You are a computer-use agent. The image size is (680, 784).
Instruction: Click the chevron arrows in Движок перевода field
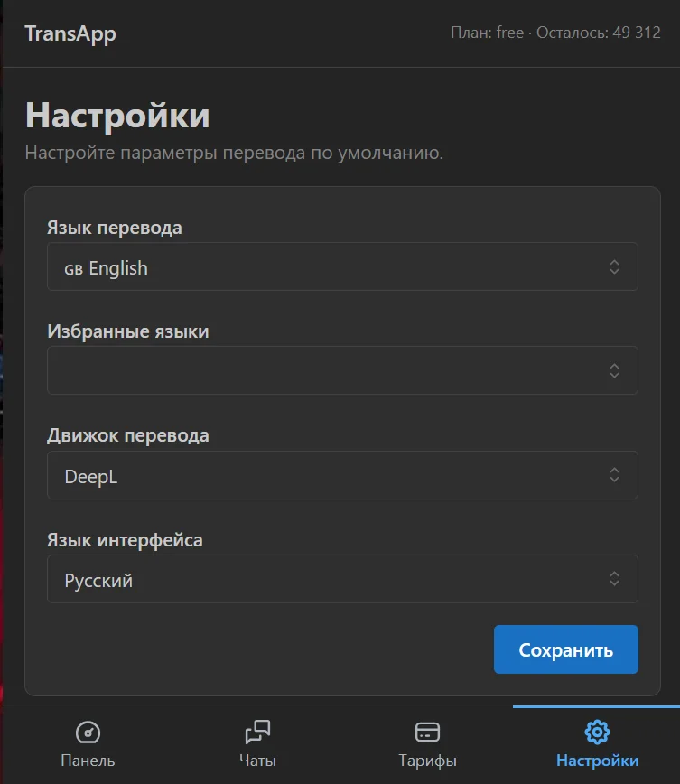coord(614,474)
